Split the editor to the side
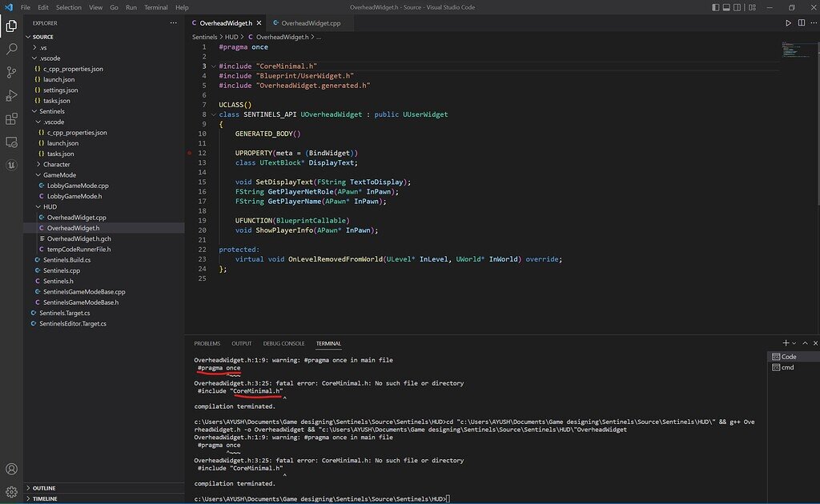The image size is (820, 504). click(x=802, y=23)
